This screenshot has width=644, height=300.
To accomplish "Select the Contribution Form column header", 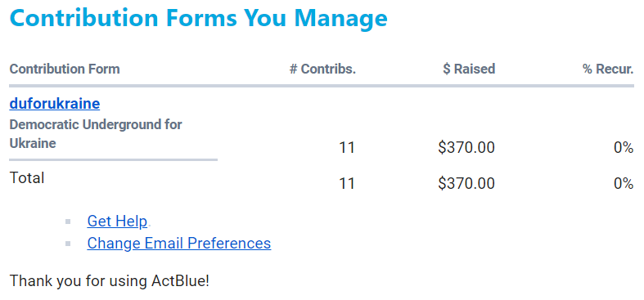I will tap(65, 69).
